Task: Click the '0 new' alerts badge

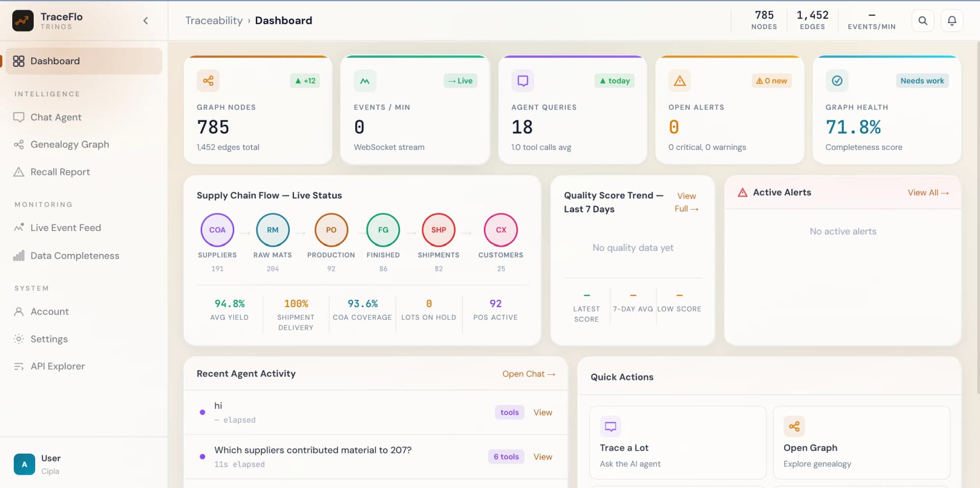Action: click(x=772, y=81)
